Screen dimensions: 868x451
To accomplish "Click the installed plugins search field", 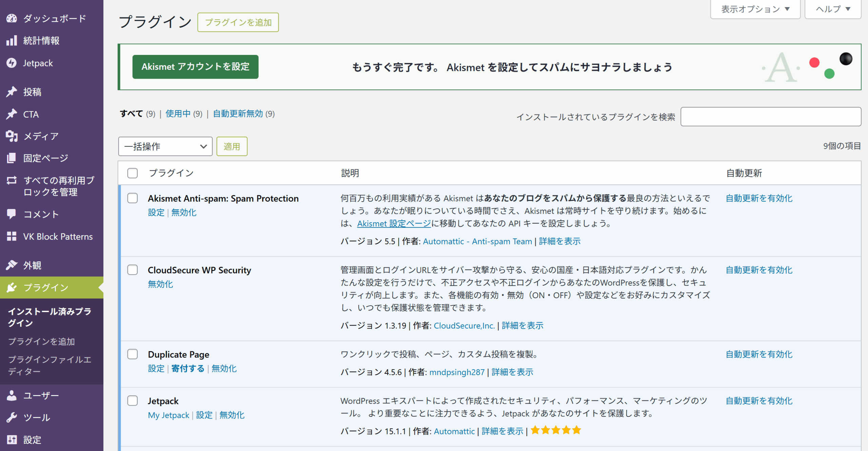I will pyautogui.click(x=770, y=117).
